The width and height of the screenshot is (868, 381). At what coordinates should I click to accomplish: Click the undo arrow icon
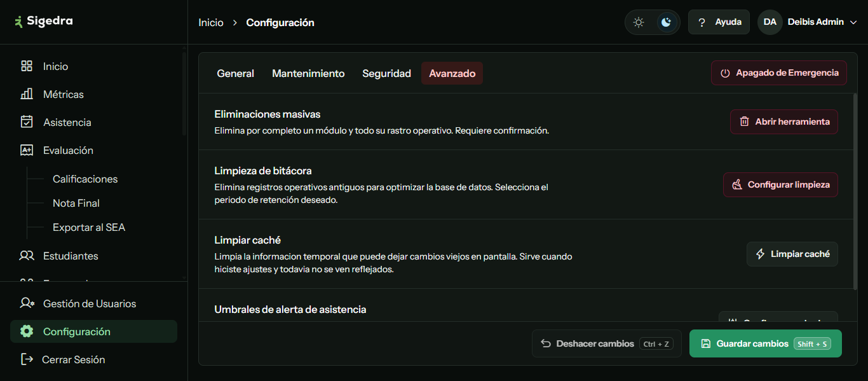click(546, 343)
